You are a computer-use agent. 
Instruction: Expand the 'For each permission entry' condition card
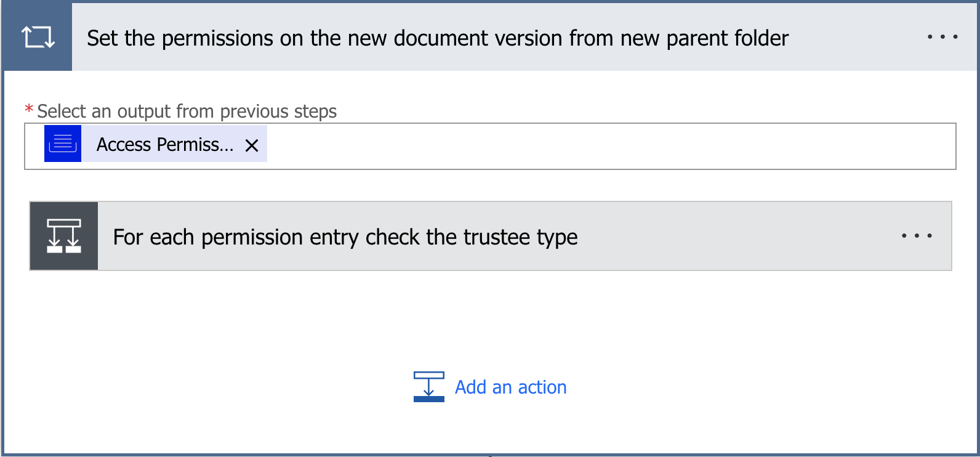(x=345, y=237)
